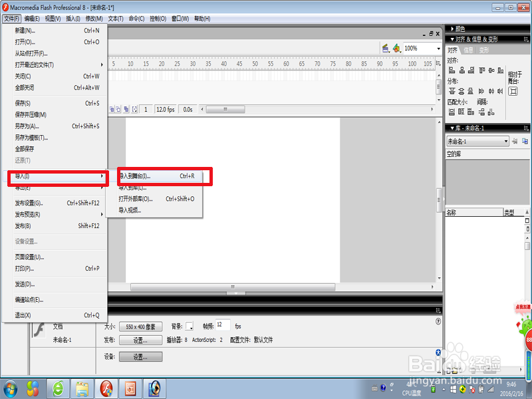Click Match height icon
This screenshot has width=532, height=399.
click(461, 112)
